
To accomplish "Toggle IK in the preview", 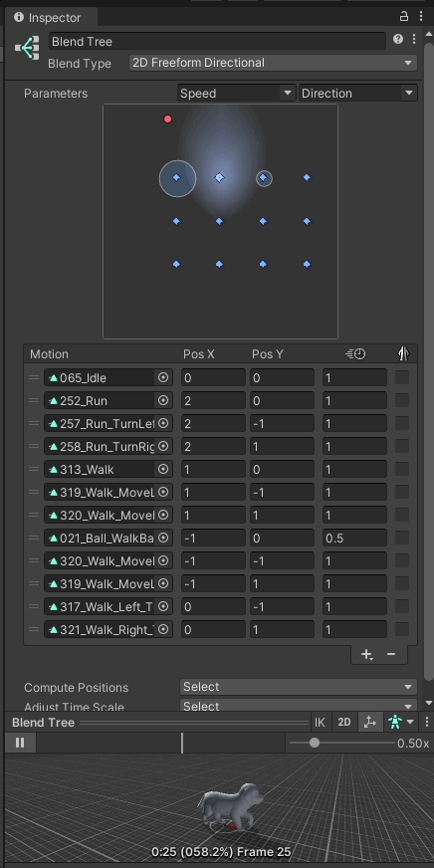I will 320,722.
